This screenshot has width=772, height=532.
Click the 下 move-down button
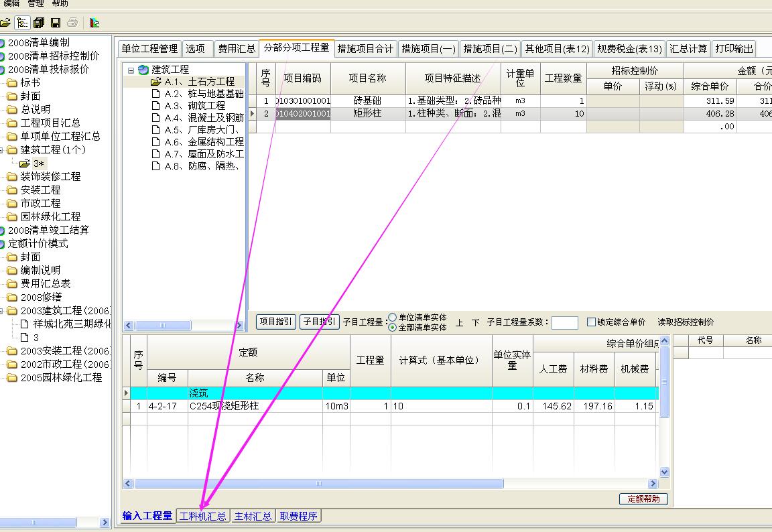point(475,323)
